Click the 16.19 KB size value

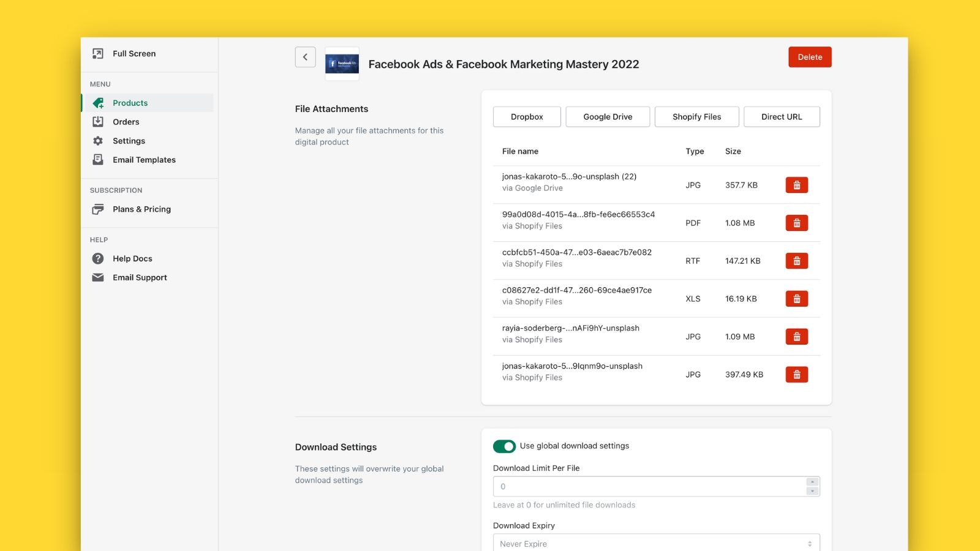click(x=741, y=299)
